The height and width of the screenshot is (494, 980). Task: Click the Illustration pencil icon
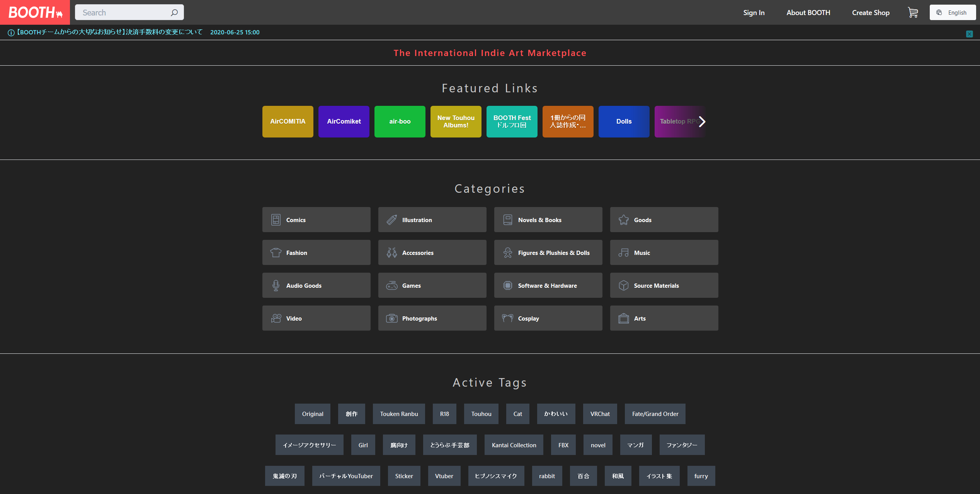pos(392,220)
